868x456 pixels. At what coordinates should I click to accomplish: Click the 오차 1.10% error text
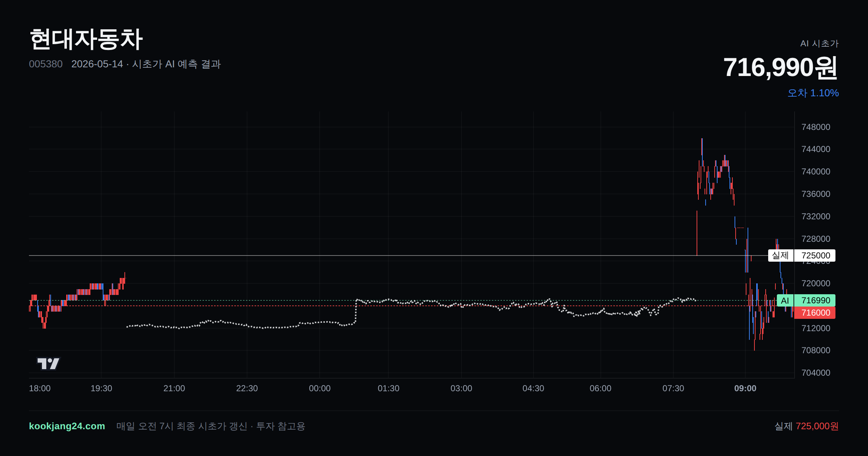point(813,93)
